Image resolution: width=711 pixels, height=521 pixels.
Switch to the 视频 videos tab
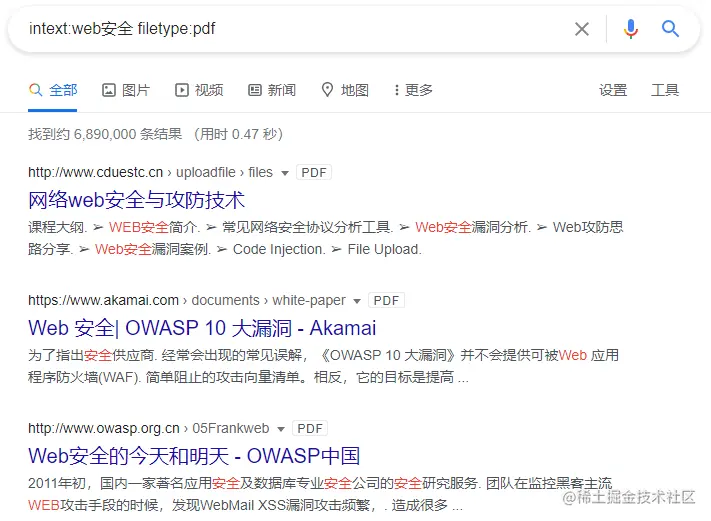199,90
